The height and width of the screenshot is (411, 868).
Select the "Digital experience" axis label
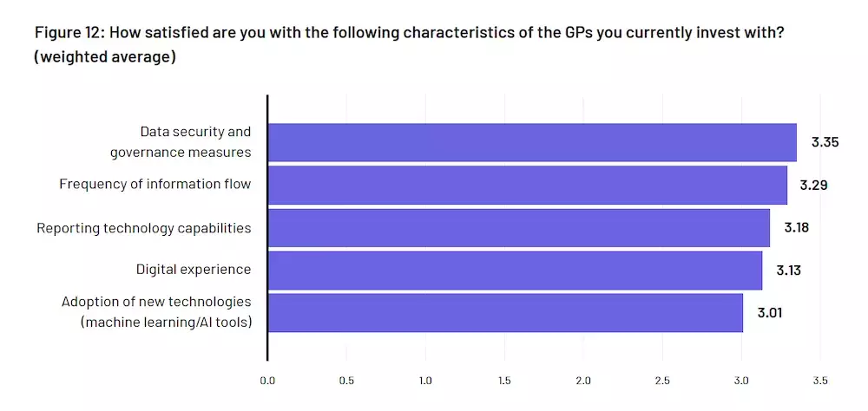point(194,270)
